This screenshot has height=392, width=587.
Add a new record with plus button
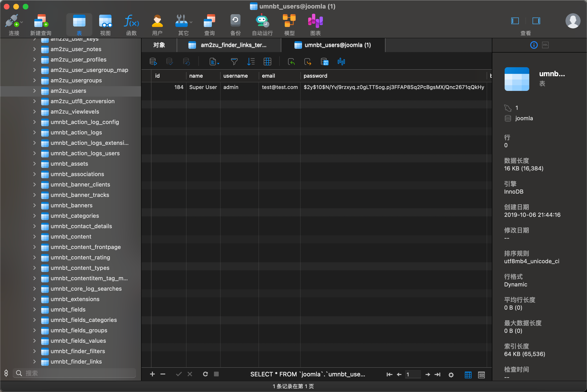(152, 374)
